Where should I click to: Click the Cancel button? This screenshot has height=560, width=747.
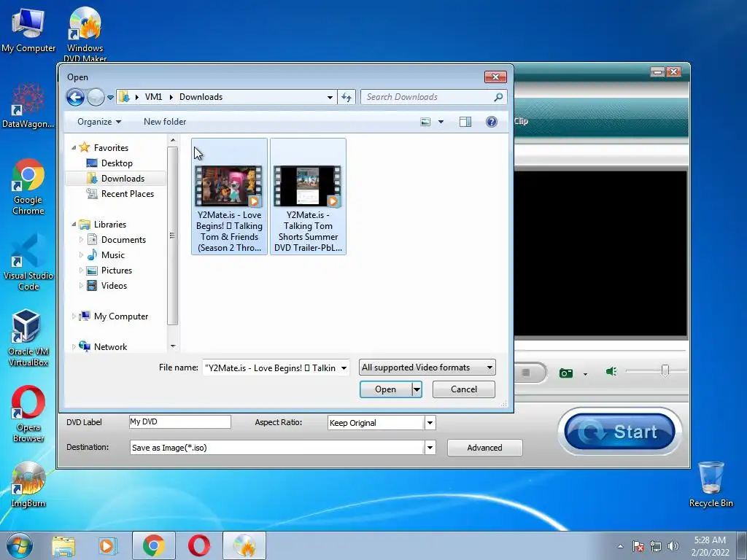click(463, 389)
